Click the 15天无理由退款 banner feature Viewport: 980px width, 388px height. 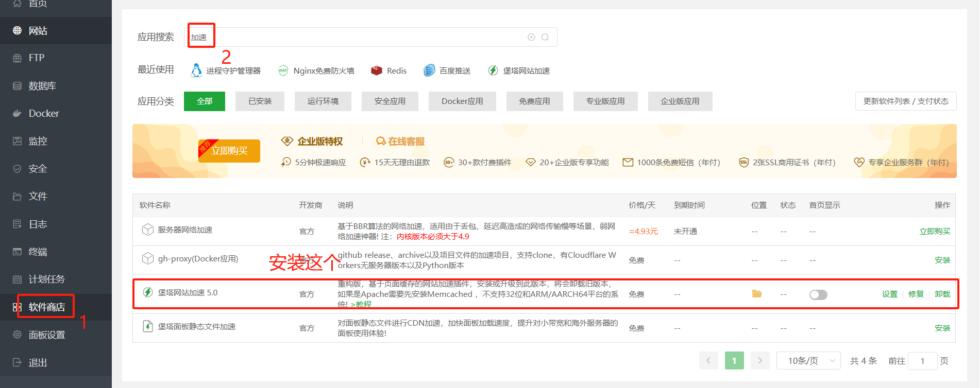395,162
